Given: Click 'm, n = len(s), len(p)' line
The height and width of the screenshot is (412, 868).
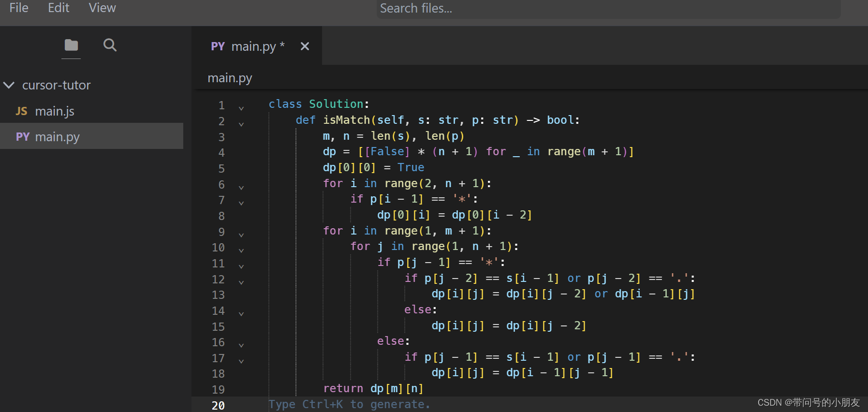Looking at the screenshot, I should (394, 136).
